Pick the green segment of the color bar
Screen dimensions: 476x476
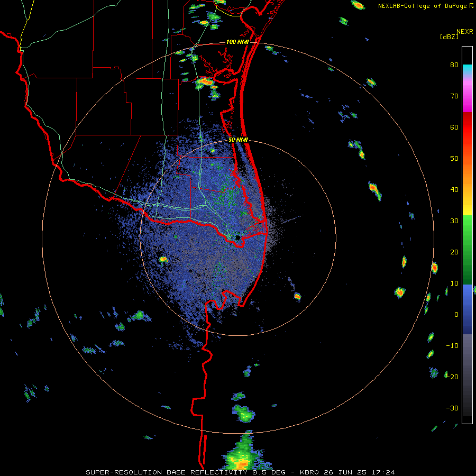coord(467,250)
